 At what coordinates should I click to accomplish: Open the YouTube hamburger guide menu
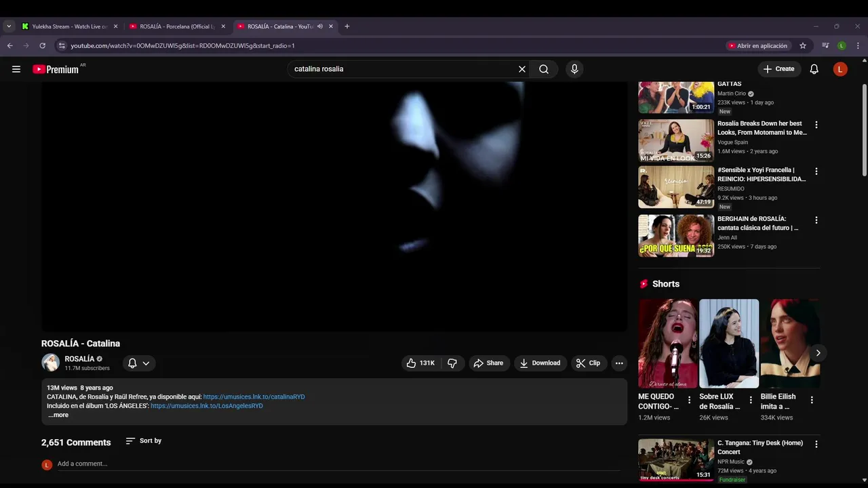(x=16, y=69)
